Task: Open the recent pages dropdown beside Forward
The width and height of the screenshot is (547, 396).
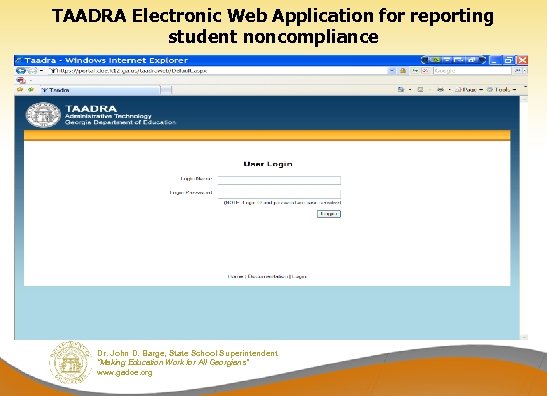Action: click(x=42, y=71)
